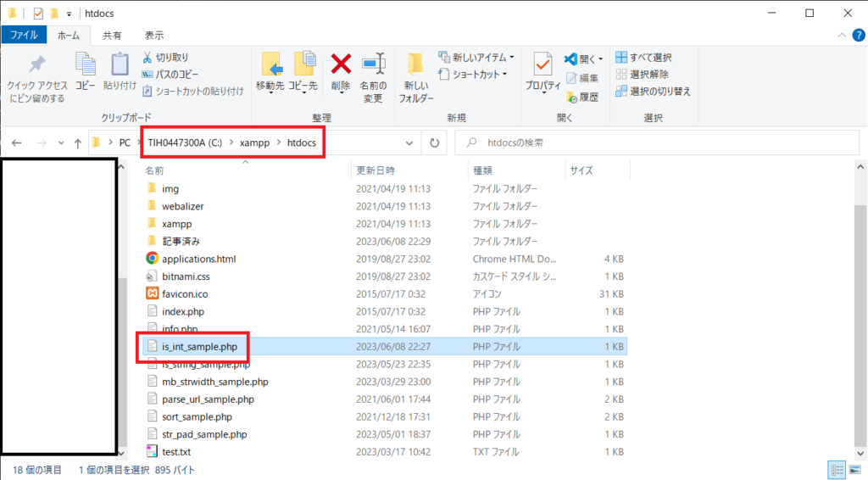Create New Folder (新しいフォルダー)
This screenshot has height=480, width=868.
415,78
